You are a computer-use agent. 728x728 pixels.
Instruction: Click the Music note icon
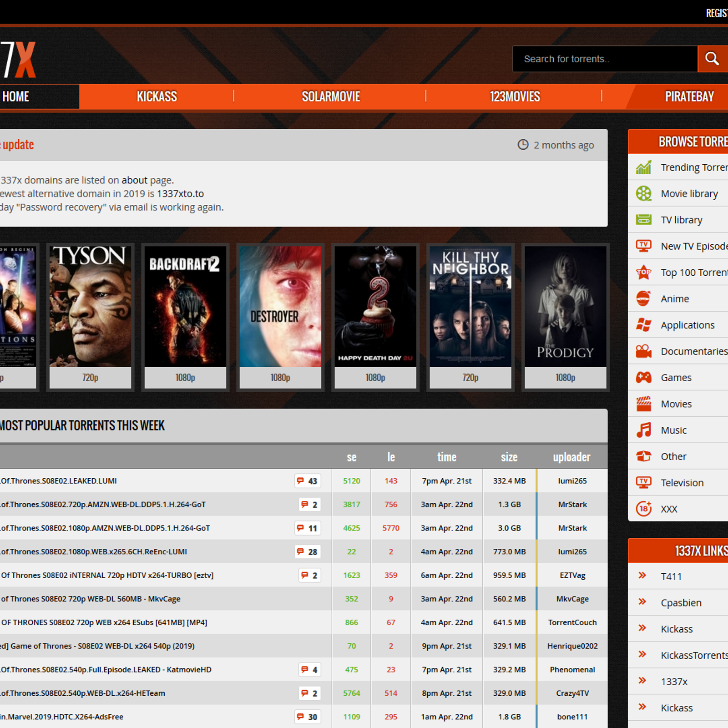(643, 430)
